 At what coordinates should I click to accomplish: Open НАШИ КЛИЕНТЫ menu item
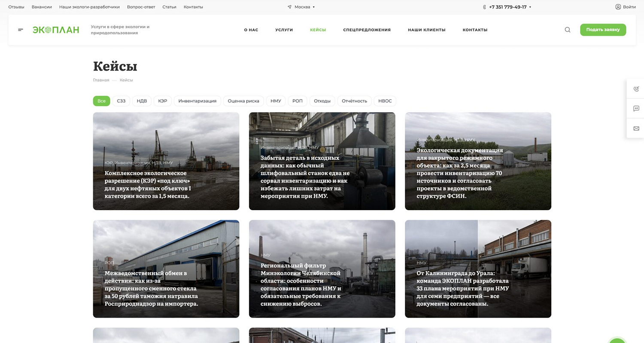pos(427,30)
